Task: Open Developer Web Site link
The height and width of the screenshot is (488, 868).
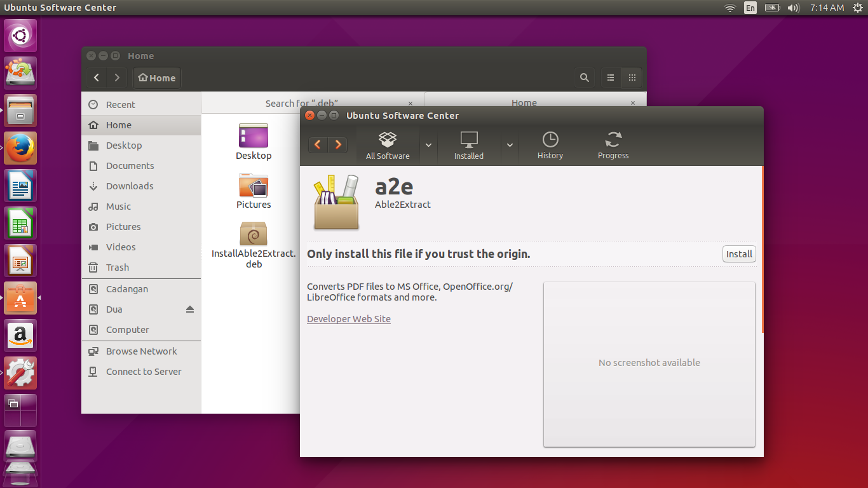Action: [349, 319]
